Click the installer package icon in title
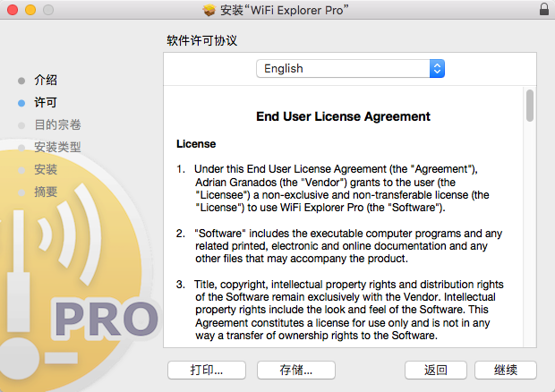Screen dimensions: 555x392 [x=209, y=10]
